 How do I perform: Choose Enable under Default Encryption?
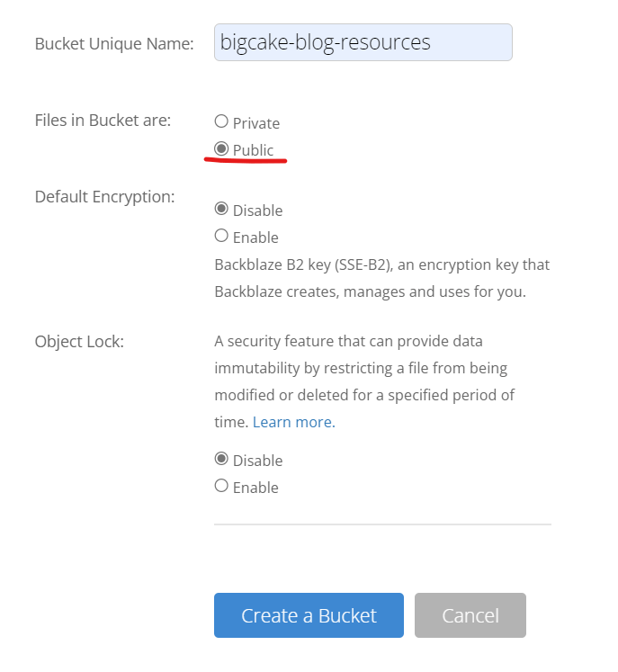tap(221, 236)
